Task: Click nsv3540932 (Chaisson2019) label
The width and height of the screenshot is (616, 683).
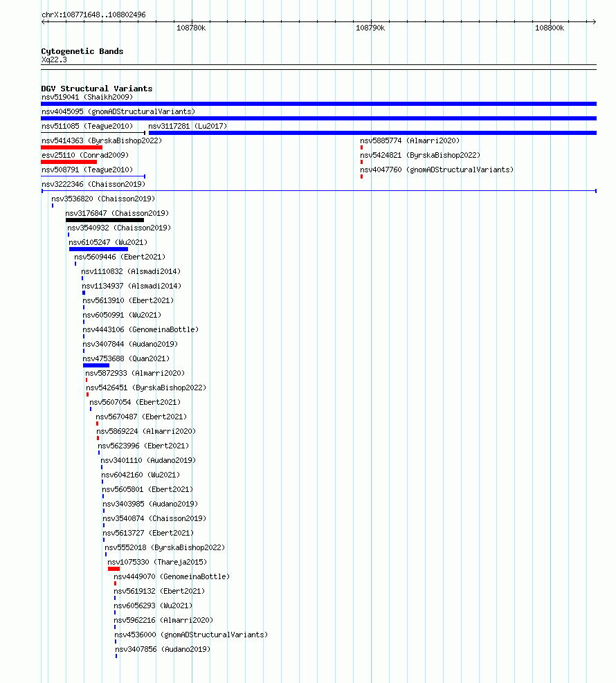Action: 119,228
